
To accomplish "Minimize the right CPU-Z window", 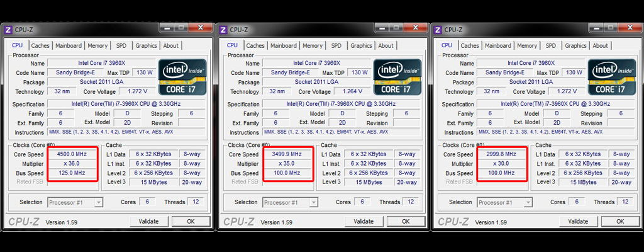I will coord(596,28).
